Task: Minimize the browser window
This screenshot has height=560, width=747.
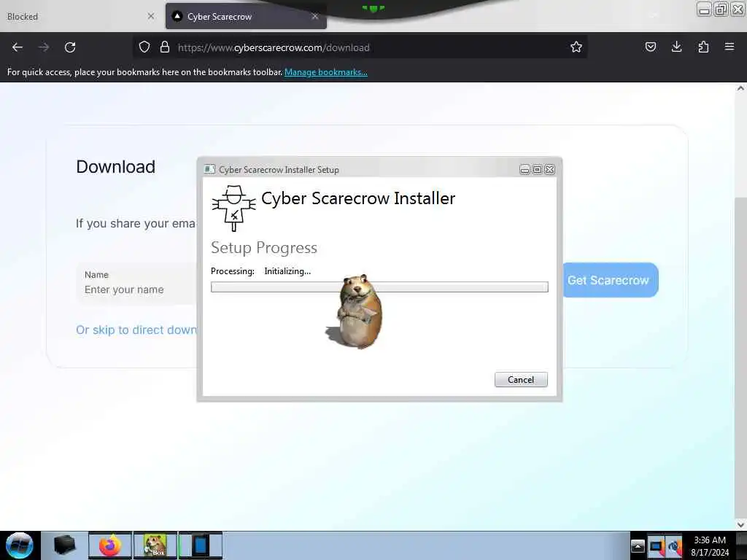Action: click(x=704, y=9)
